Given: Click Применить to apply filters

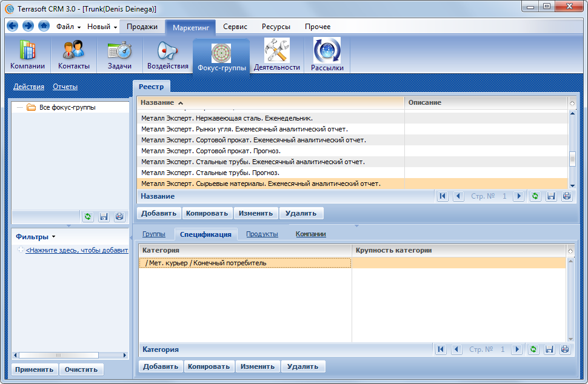Looking at the screenshot, I should pyautogui.click(x=35, y=369).
